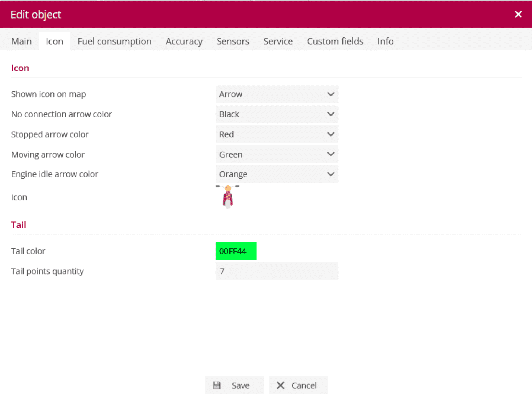Open the Stopped arrow color dropdown
The height and width of the screenshot is (404, 532).
click(x=277, y=134)
